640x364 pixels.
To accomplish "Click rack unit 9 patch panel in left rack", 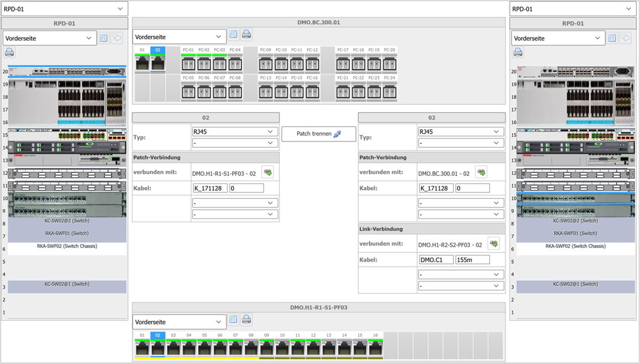I will (x=67, y=211).
